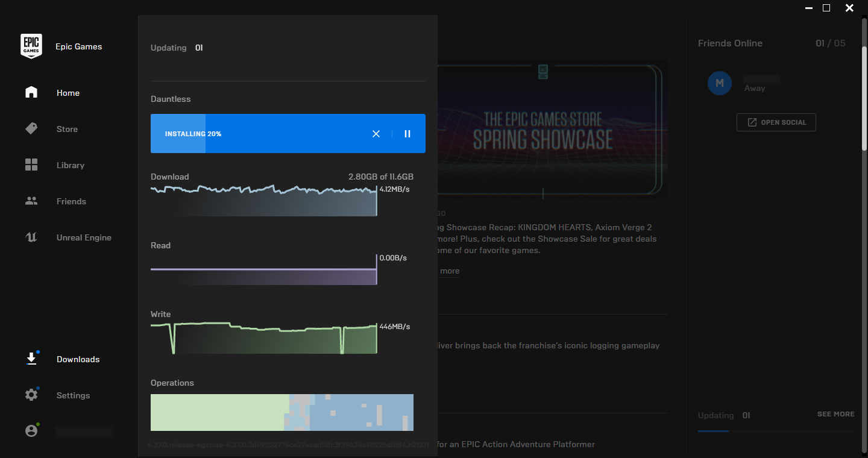Screen dimensions: 868x458
Task: Click the 01 / 05 friends count
Action: 831,43
